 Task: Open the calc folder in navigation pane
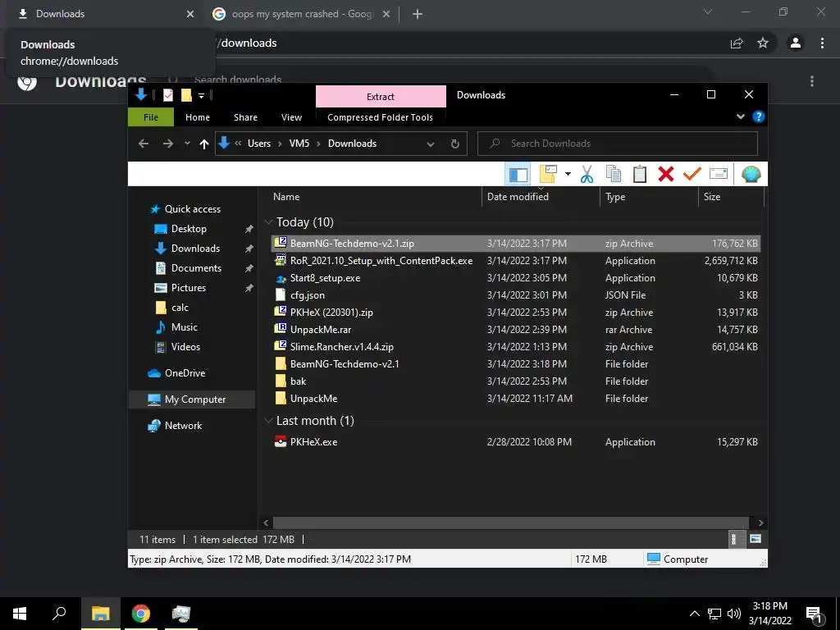pos(180,308)
